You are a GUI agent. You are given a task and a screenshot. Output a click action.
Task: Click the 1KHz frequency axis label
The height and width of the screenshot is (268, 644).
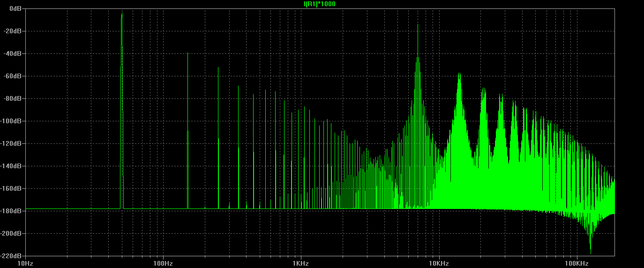[300, 264]
